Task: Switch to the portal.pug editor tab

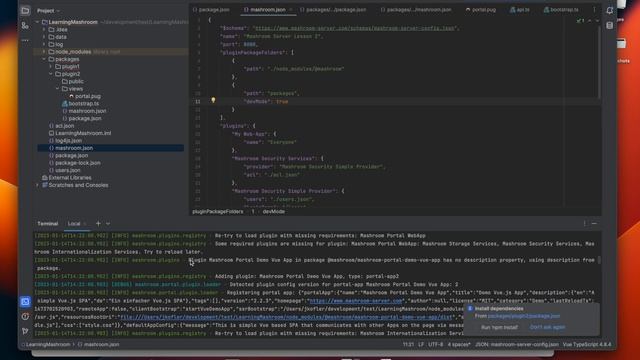Action: point(480,9)
